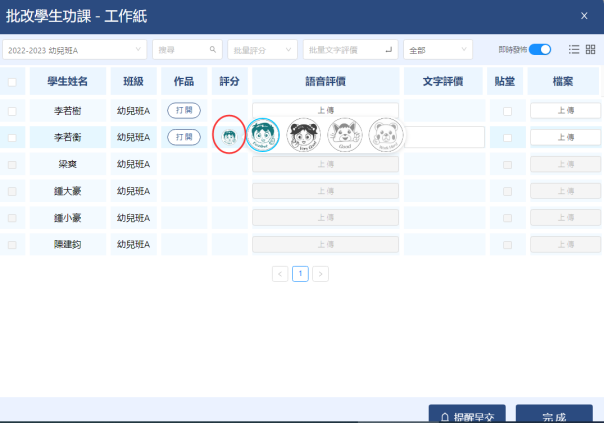
Task: Expand the 批量評分 dropdown
Action: tap(262, 49)
